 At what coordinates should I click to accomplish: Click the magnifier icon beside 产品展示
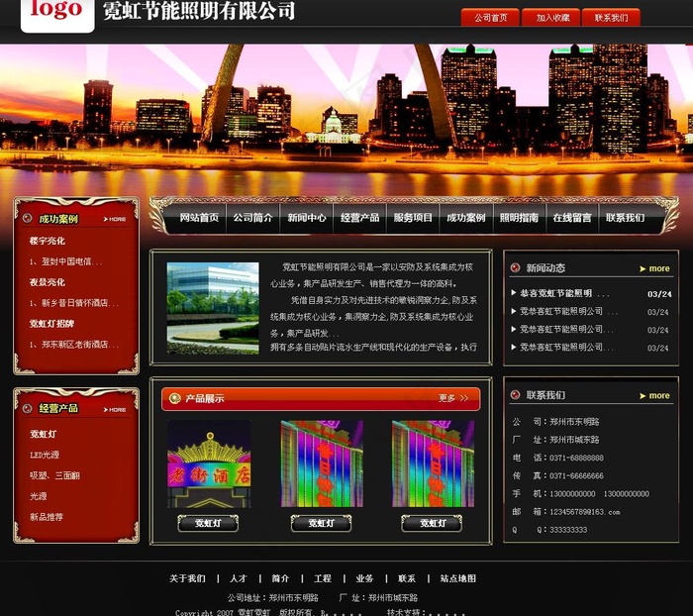(x=175, y=398)
